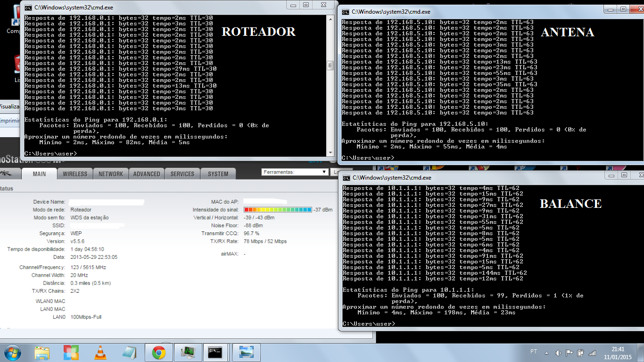Open the network signal tray icon
Screen dimensions: 644x362
(592, 353)
